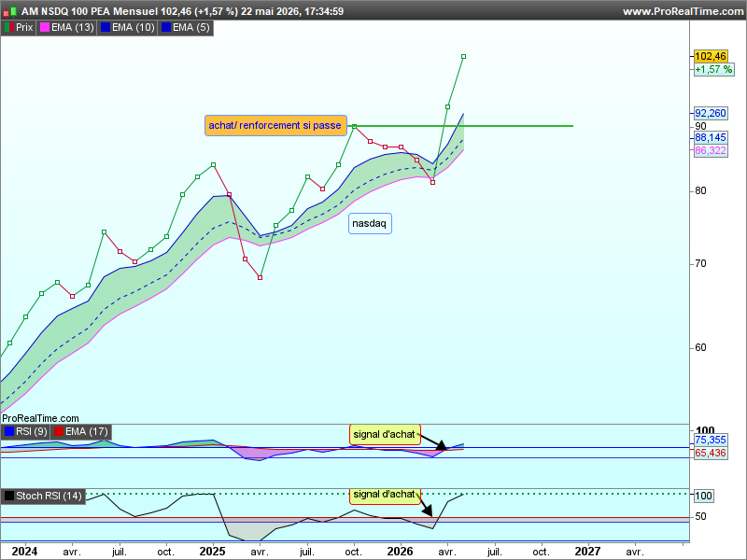Click the blue EMA (10) color swatch
The width and height of the screenshot is (747, 560).
pos(106,28)
